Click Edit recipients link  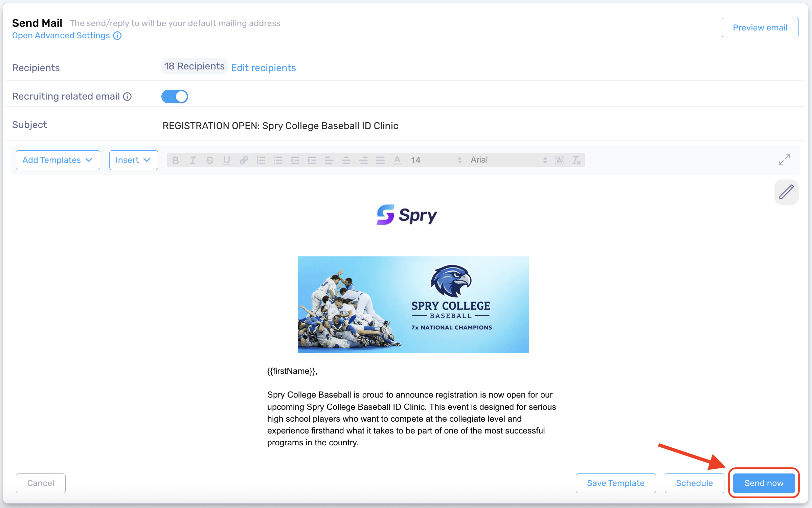[263, 68]
